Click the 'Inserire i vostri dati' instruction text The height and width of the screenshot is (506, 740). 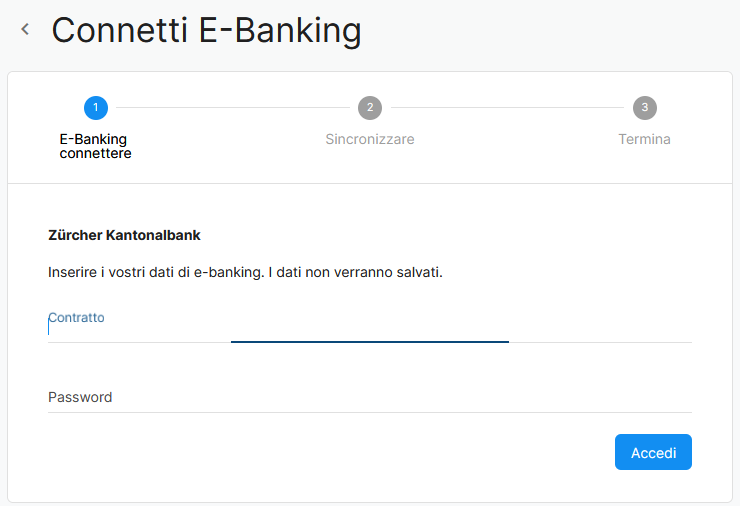(245, 272)
